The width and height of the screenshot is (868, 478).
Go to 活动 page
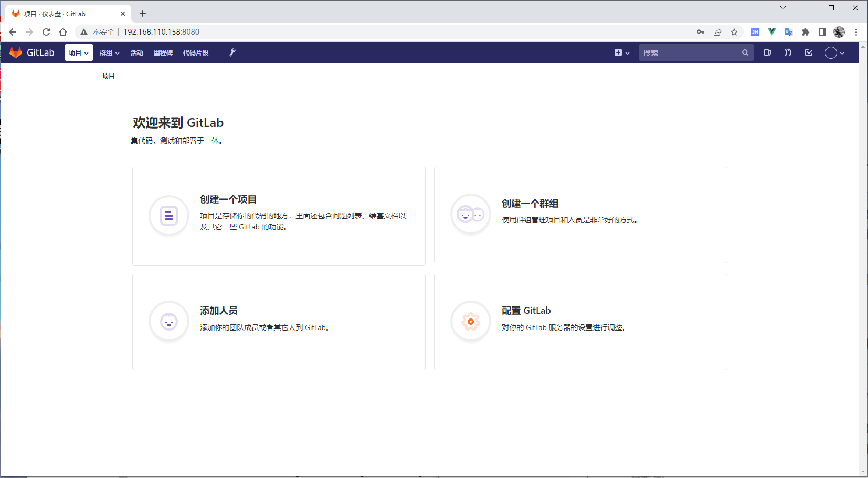(x=137, y=53)
